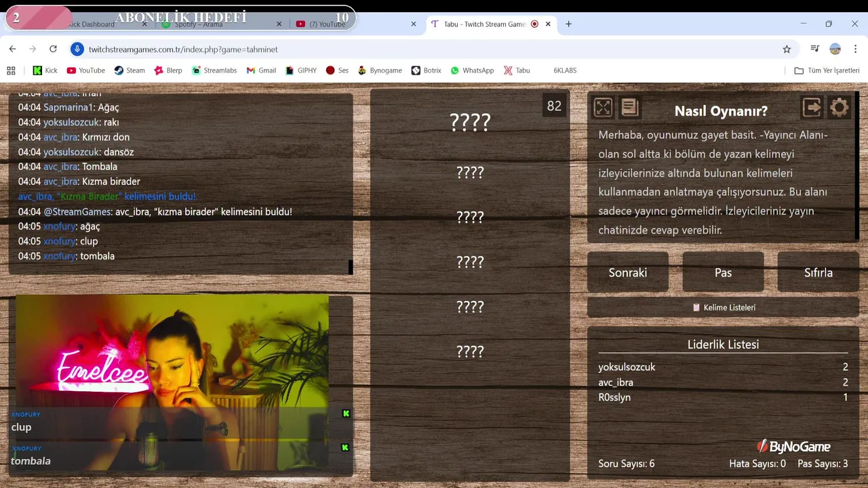Open the Blerp bookmark
This screenshot has height=488, width=868.
click(x=168, y=70)
